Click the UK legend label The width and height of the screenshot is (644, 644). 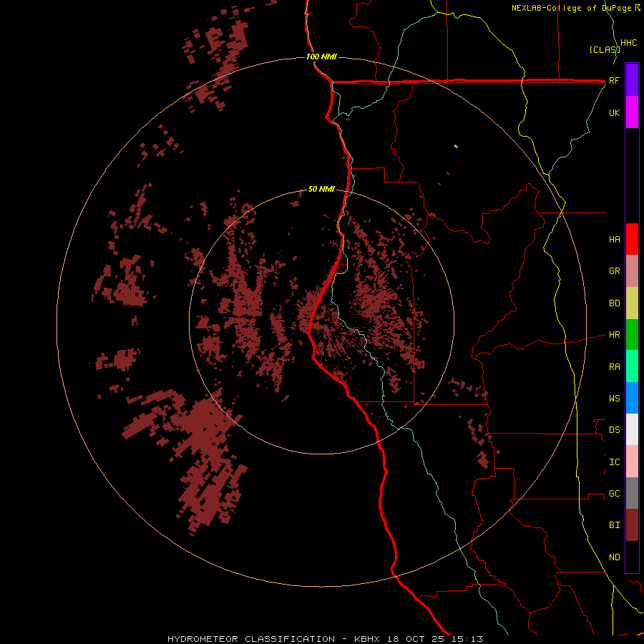[x=614, y=112]
